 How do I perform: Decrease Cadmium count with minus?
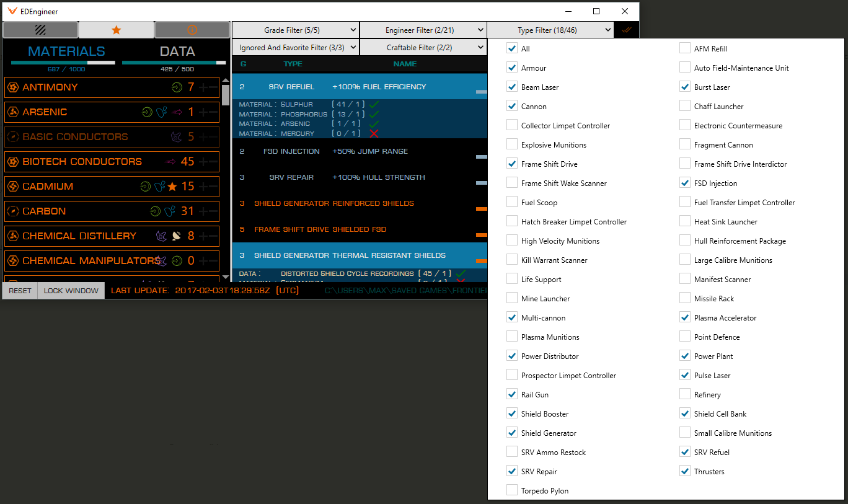[213, 187]
